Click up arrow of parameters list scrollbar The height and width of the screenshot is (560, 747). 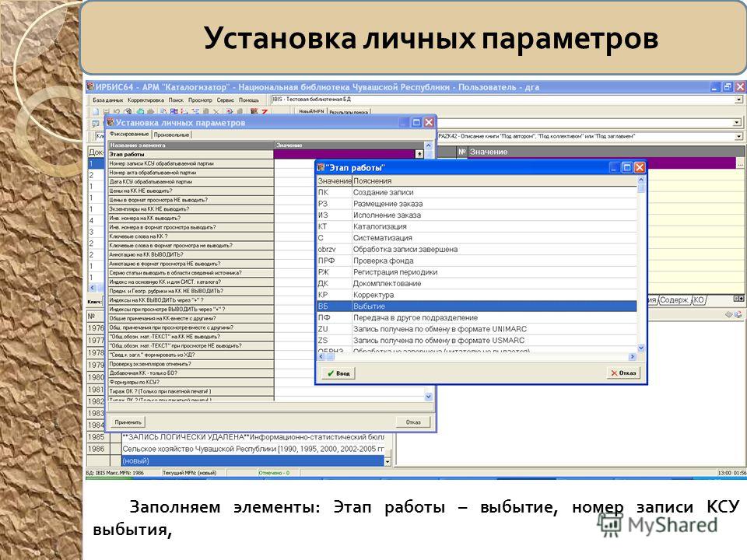(x=428, y=145)
